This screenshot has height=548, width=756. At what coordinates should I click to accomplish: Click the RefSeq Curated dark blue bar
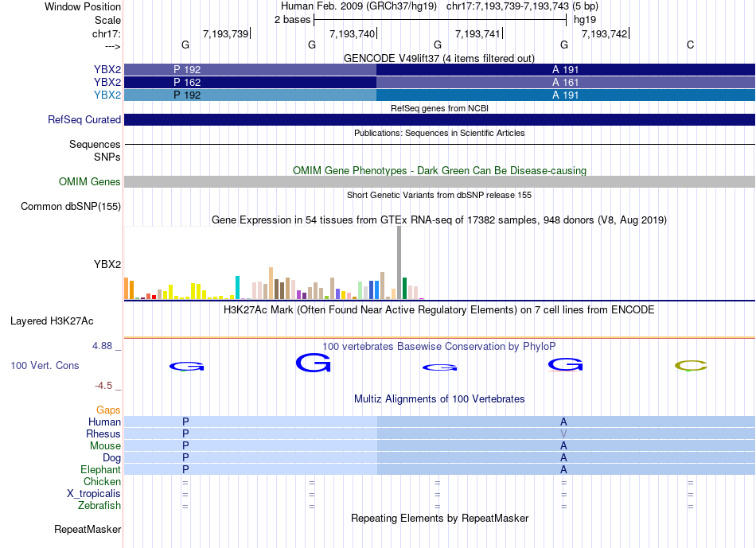tap(439, 119)
